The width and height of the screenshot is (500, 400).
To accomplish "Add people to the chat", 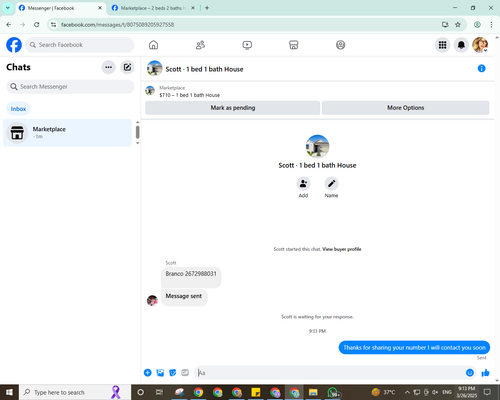I will pos(303,184).
